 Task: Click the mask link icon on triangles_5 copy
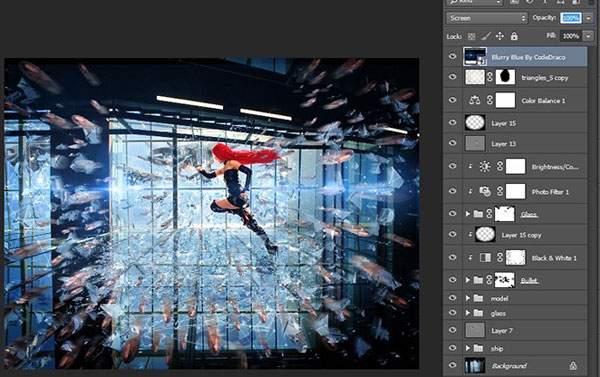(490, 77)
